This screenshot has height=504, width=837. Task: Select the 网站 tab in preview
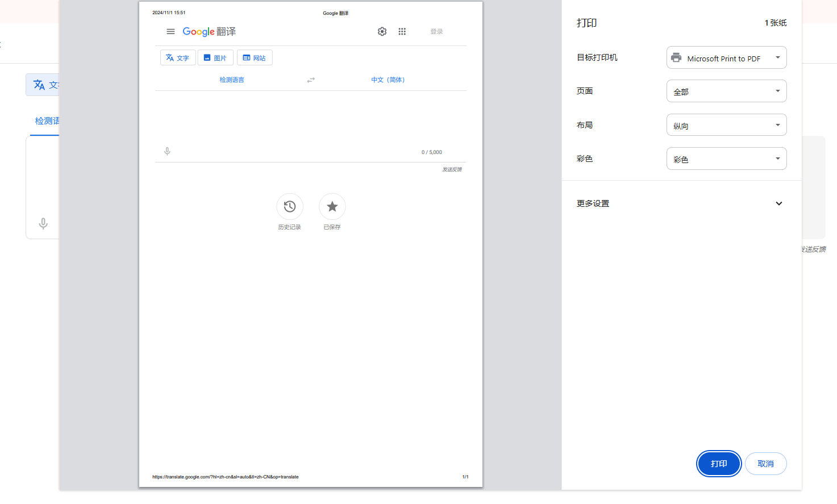point(255,58)
